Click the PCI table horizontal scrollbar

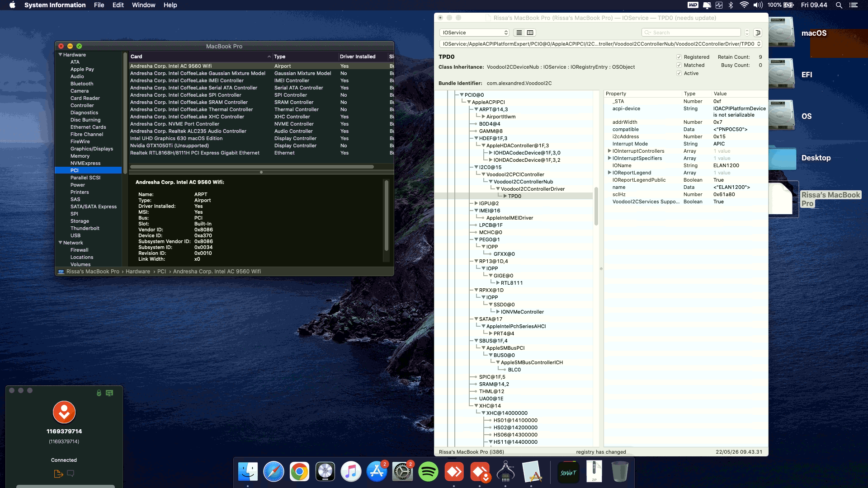[252, 167]
